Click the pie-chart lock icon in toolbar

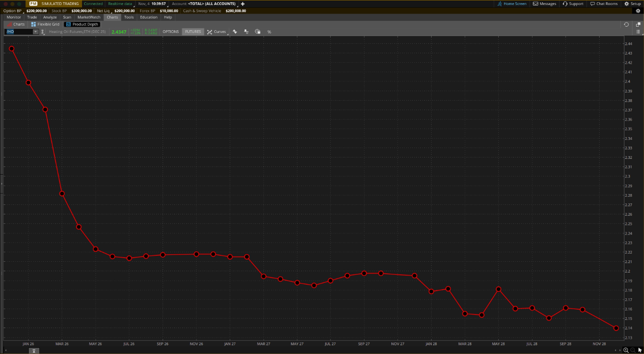tap(258, 31)
